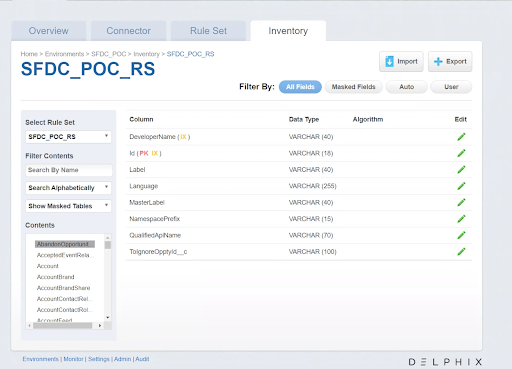The width and height of the screenshot is (512, 369).
Task: Go to Home in the breadcrumb
Action: point(29,54)
